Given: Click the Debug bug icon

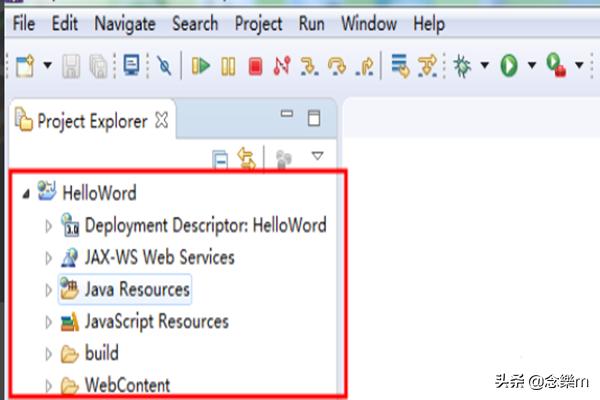Looking at the screenshot, I should click(463, 66).
